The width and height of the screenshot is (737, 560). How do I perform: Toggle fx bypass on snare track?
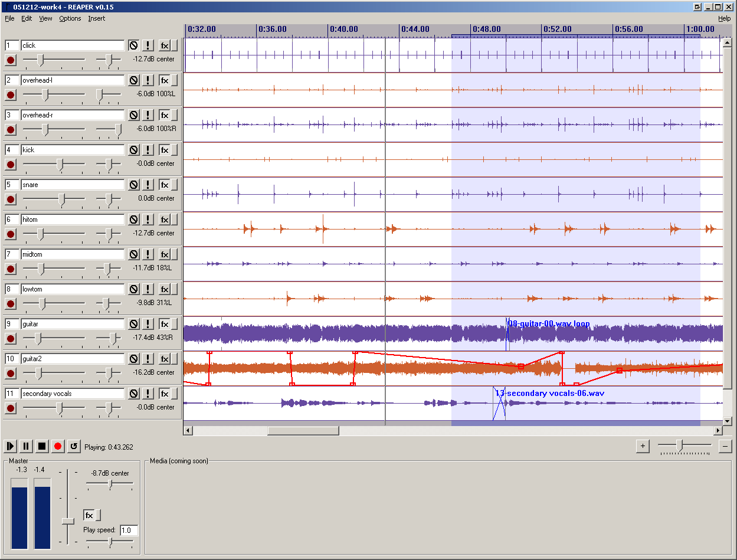[x=174, y=185]
